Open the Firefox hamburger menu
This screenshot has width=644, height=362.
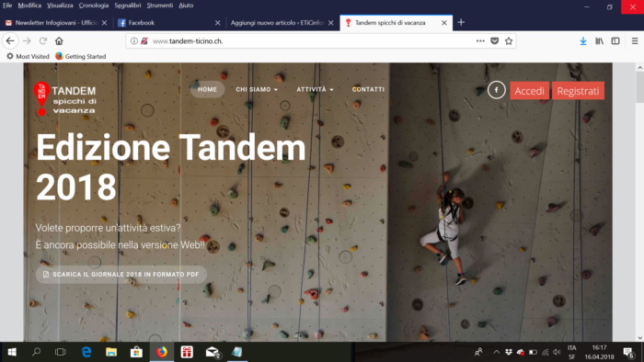click(635, 41)
